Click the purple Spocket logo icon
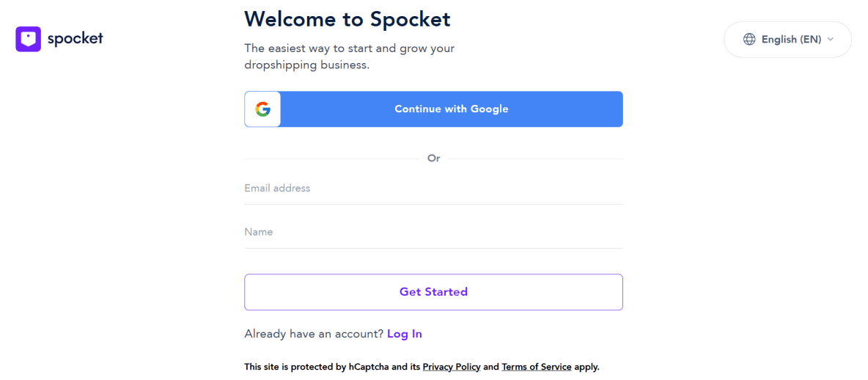Image resolution: width=868 pixels, height=380 pixels. [x=29, y=39]
